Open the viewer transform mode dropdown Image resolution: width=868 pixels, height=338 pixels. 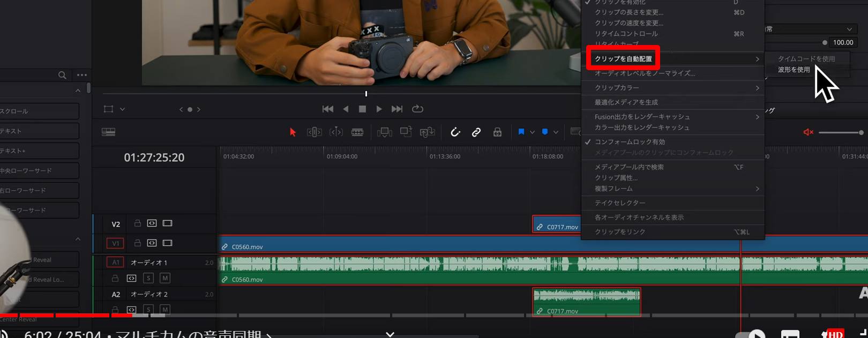pos(122,109)
